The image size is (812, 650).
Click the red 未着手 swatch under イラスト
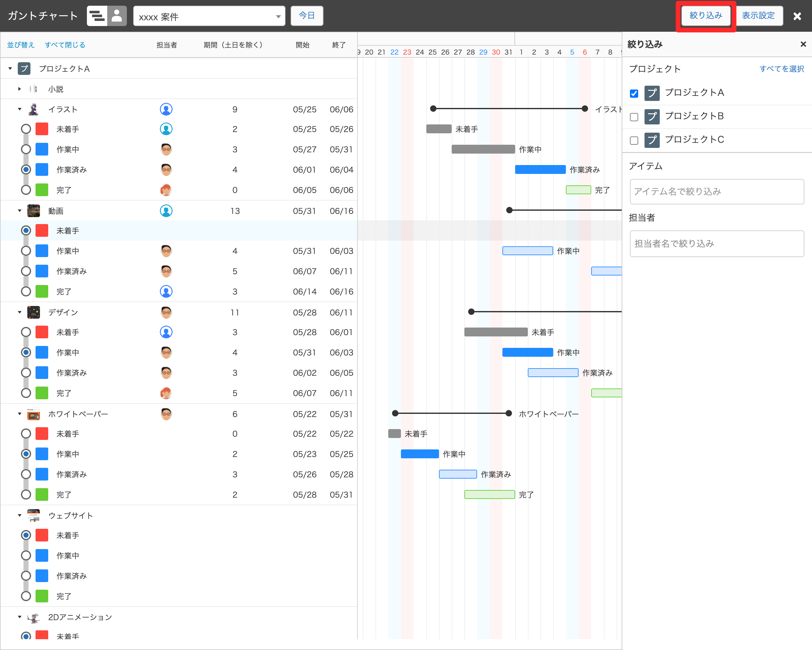42,129
